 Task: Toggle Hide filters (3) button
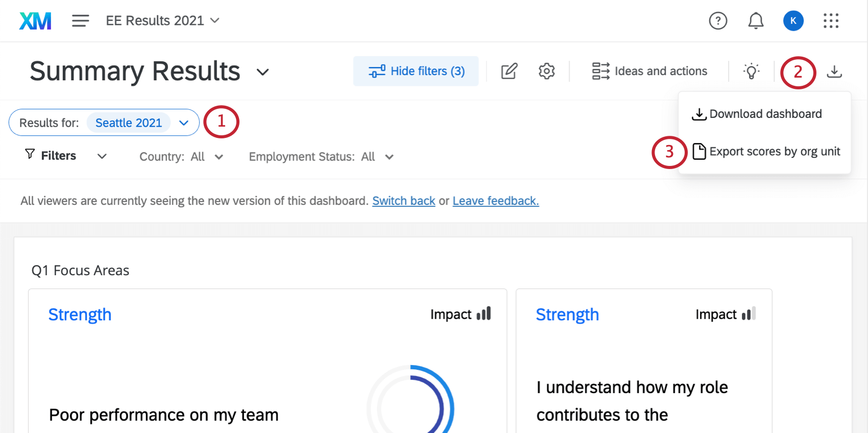point(416,71)
